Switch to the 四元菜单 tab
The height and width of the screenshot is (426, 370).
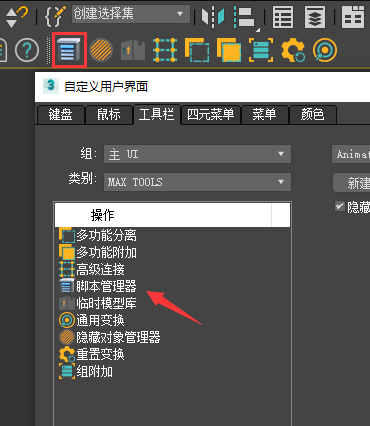210,115
